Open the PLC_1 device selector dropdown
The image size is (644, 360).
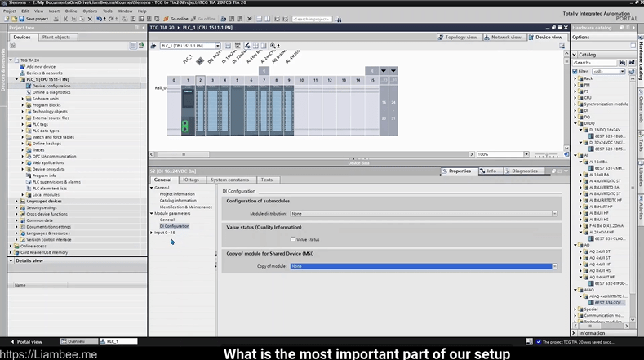pyautogui.click(x=220, y=47)
